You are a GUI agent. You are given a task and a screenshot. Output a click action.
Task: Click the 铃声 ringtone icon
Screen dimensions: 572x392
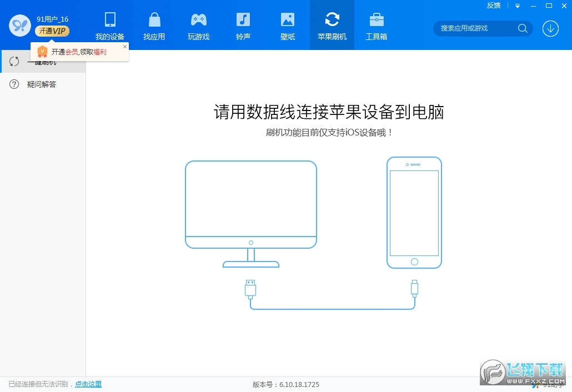click(x=243, y=25)
